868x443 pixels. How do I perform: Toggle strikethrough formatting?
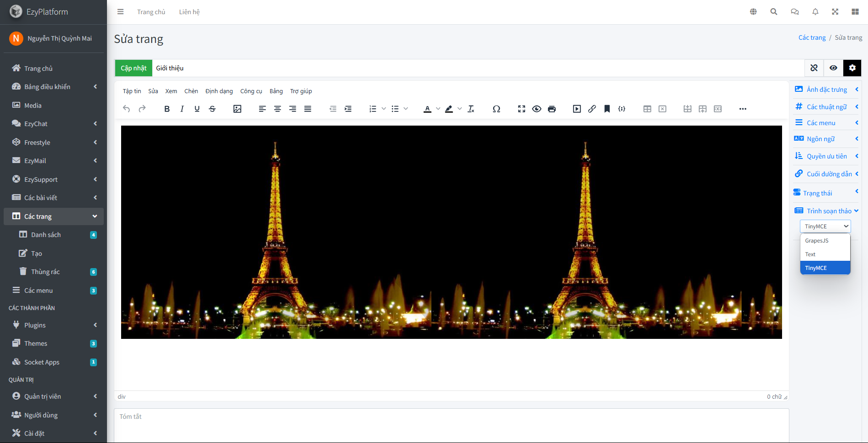pos(212,109)
